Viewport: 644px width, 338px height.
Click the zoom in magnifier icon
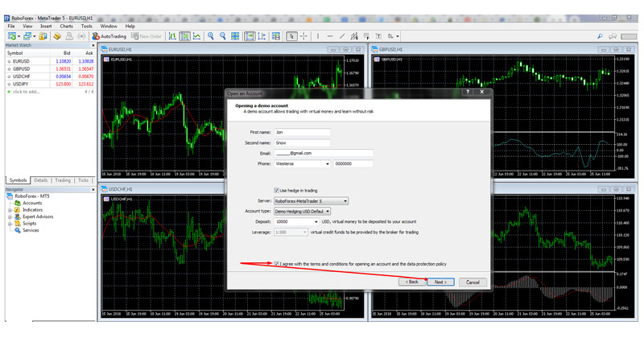pyautogui.click(x=211, y=36)
